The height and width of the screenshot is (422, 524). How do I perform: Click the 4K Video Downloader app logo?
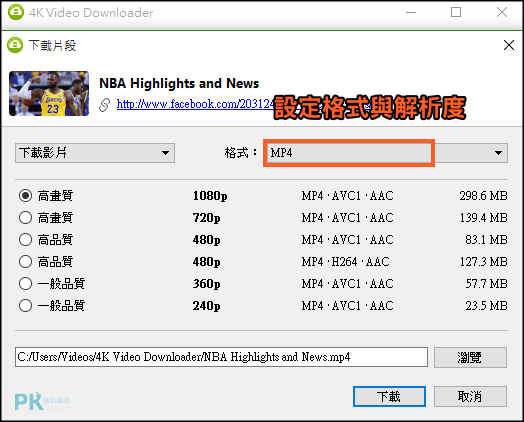pyautogui.click(x=16, y=12)
